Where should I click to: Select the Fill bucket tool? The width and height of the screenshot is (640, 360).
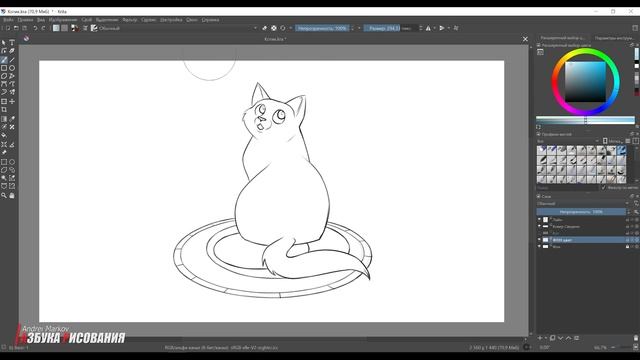pyautogui.click(x=4, y=135)
